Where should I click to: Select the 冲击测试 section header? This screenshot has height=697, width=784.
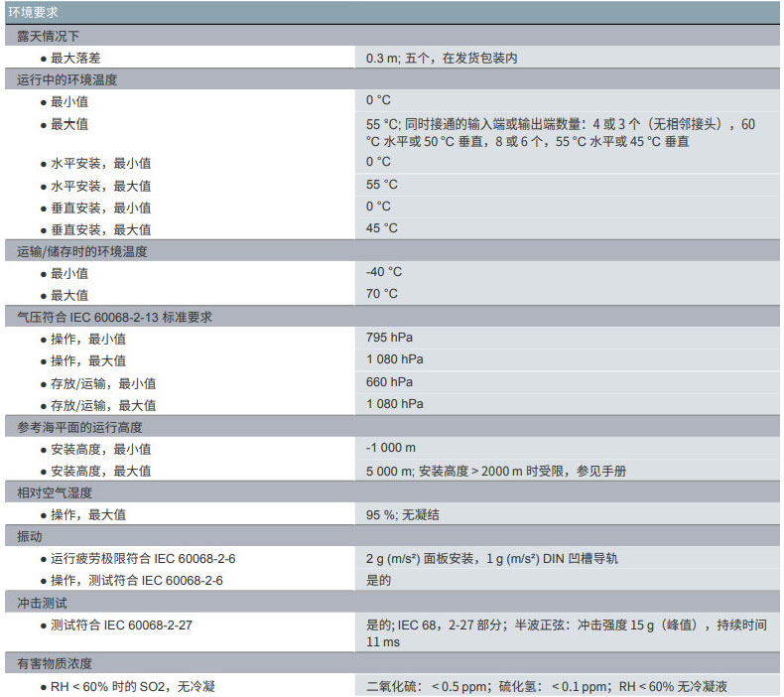click(x=42, y=603)
